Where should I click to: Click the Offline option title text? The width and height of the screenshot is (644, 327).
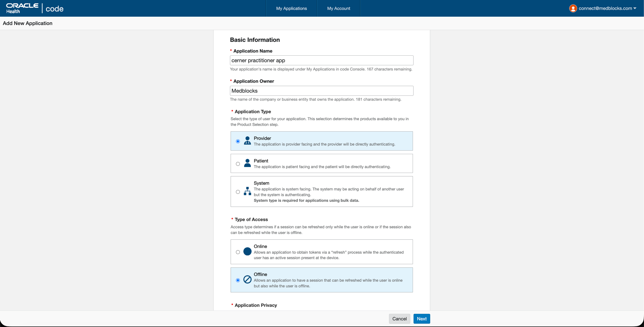click(x=260, y=275)
